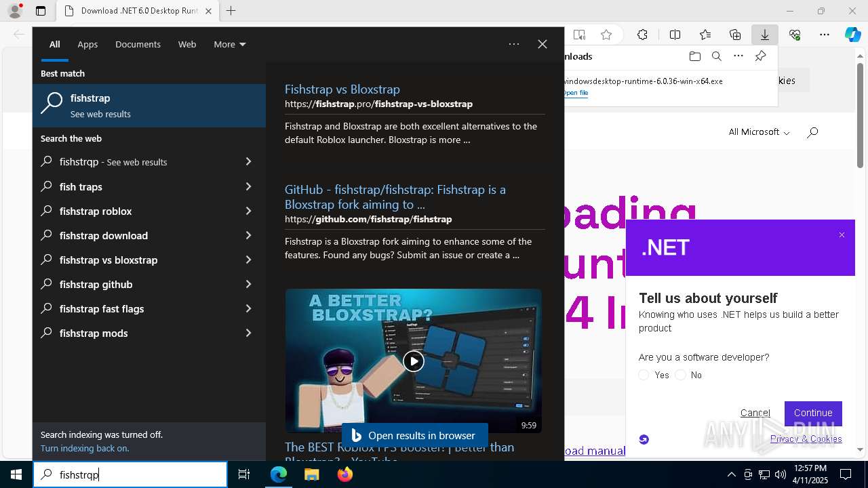Click Open results in browser button
Viewport: 868px width, 488px height.
(x=414, y=435)
